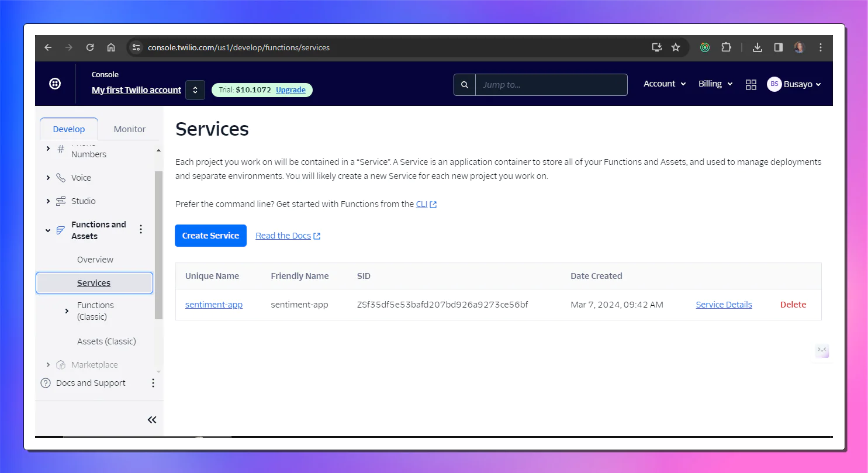The image size is (868, 473).
Task: Click the browser forward arrow
Action: pos(69,47)
